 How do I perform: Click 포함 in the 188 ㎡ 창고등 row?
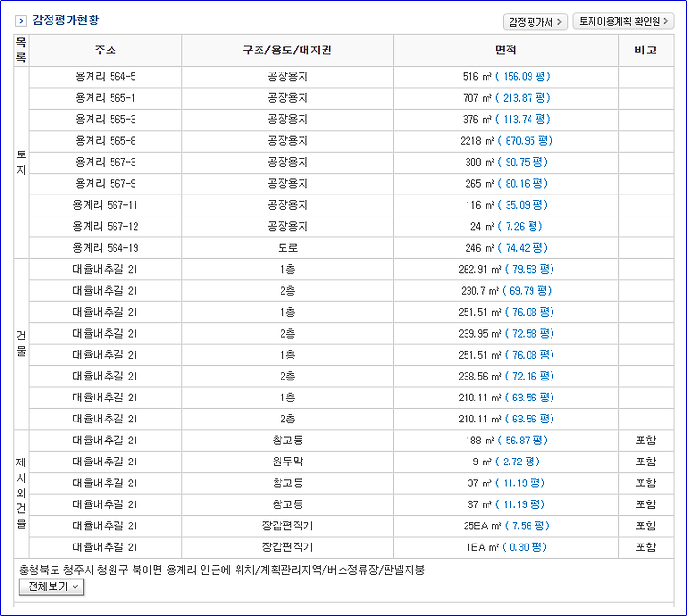tap(646, 441)
